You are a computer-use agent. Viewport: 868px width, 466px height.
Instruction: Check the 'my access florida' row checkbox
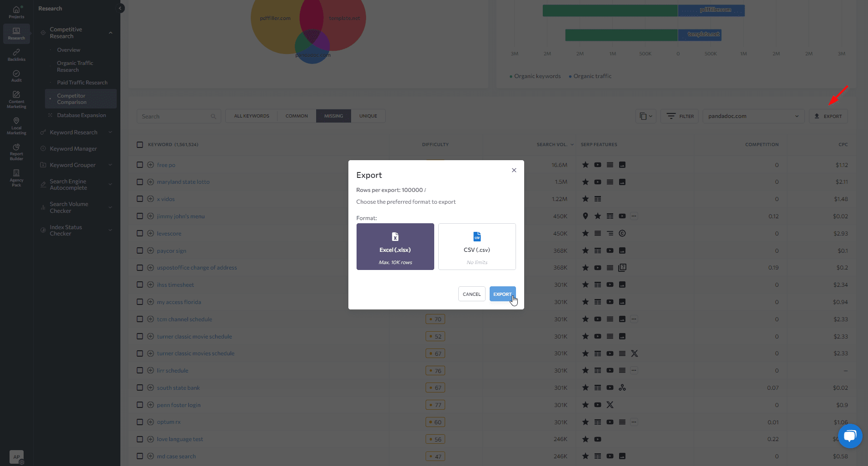tap(140, 302)
